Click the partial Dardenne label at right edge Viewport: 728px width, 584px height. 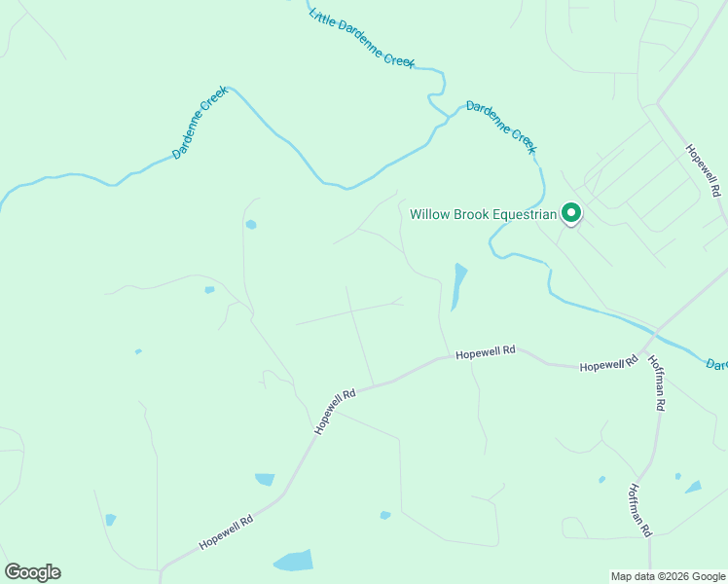717,364
